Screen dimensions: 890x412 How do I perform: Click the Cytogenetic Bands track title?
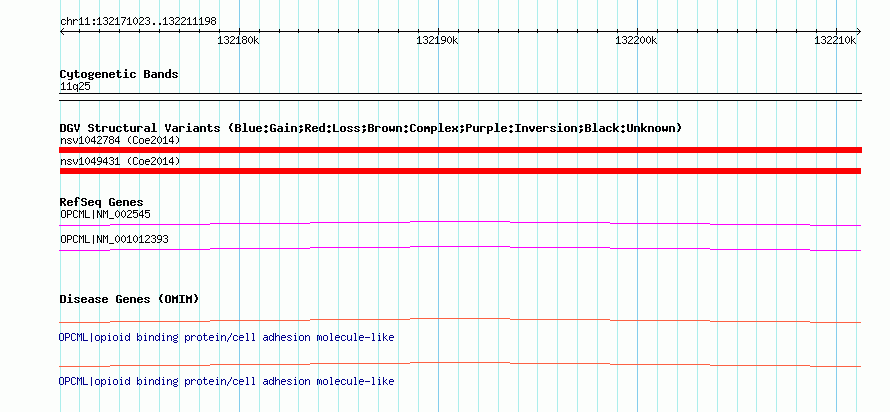[x=119, y=74]
